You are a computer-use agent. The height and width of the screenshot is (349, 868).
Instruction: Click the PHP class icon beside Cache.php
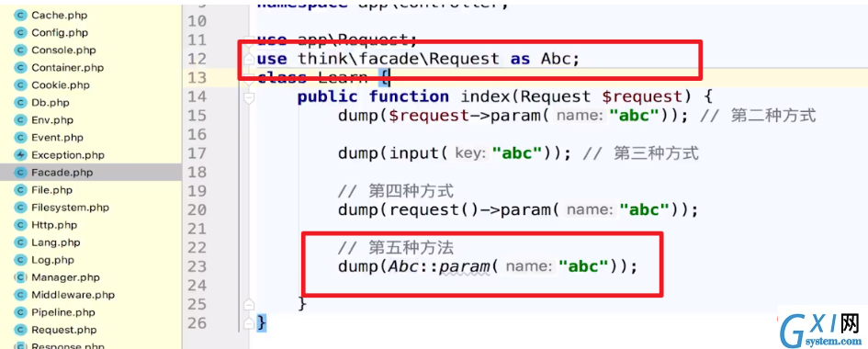[20, 16]
